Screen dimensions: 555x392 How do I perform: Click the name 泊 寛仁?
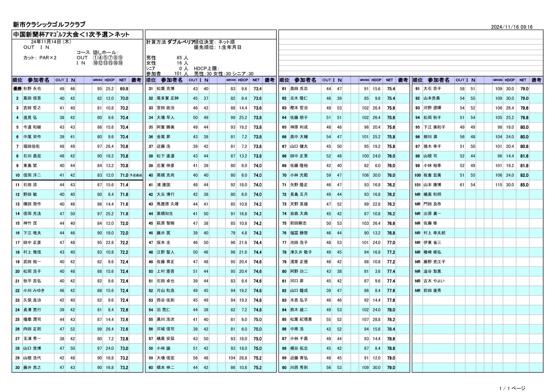coord(163,310)
